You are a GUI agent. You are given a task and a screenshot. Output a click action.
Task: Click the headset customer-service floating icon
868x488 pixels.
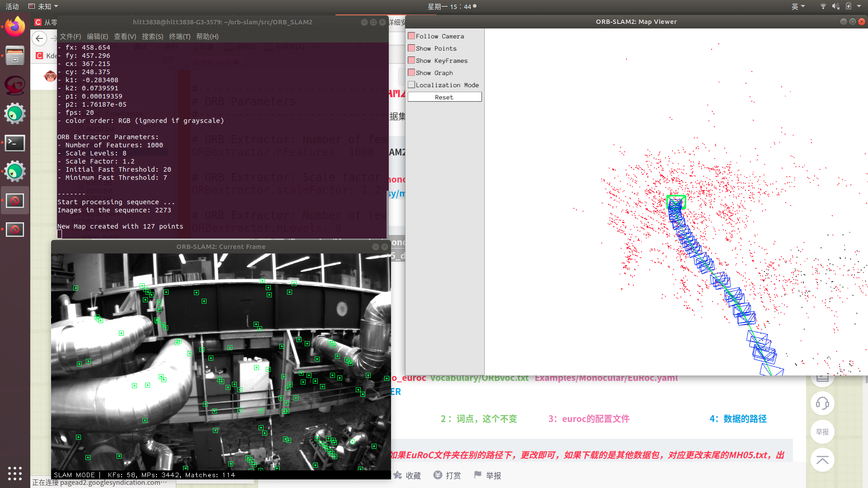coord(822,404)
